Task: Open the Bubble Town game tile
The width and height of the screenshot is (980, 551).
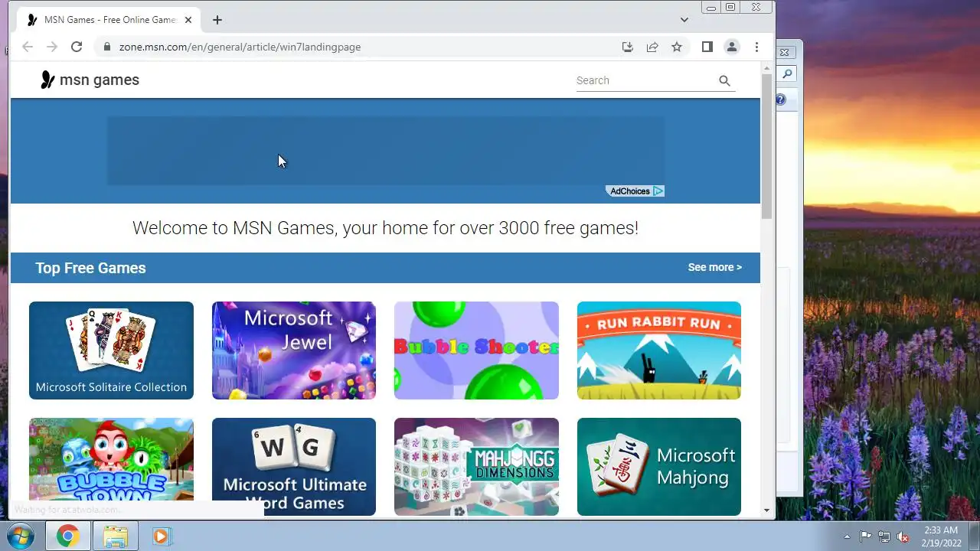Action: pos(111,467)
